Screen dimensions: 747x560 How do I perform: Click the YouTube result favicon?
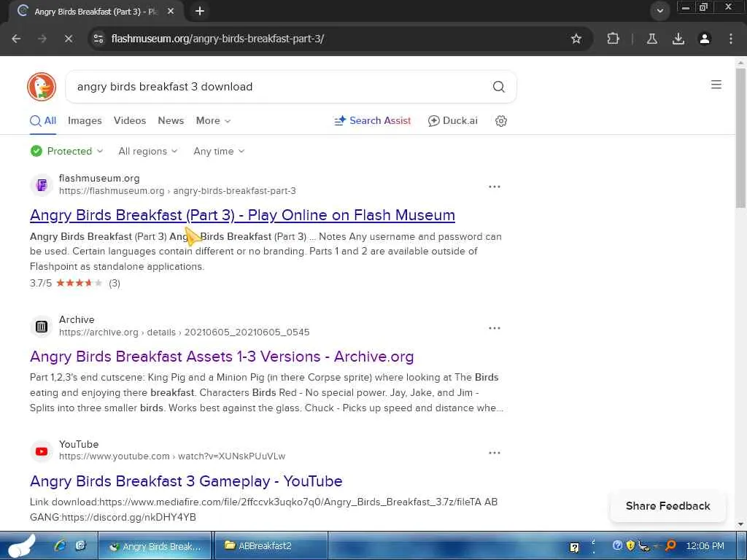point(42,451)
